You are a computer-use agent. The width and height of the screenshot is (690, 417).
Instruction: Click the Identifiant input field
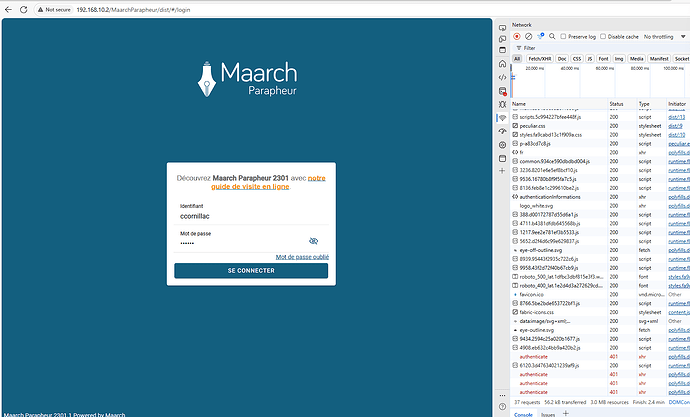pyautogui.click(x=251, y=216)
